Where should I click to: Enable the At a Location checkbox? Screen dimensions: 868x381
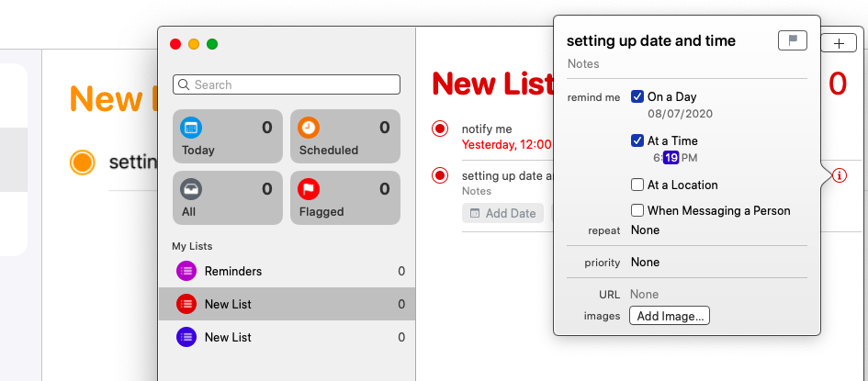tap(637, 185)
